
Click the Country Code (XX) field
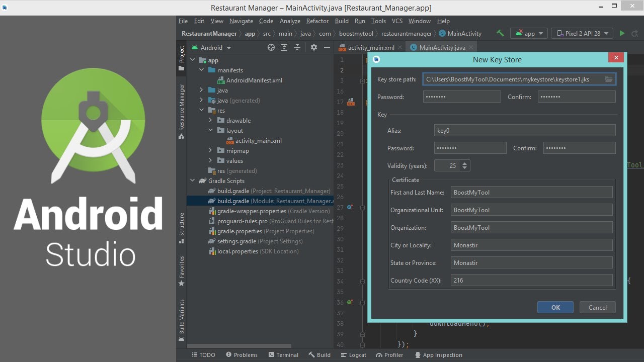[x=532, y=281]
